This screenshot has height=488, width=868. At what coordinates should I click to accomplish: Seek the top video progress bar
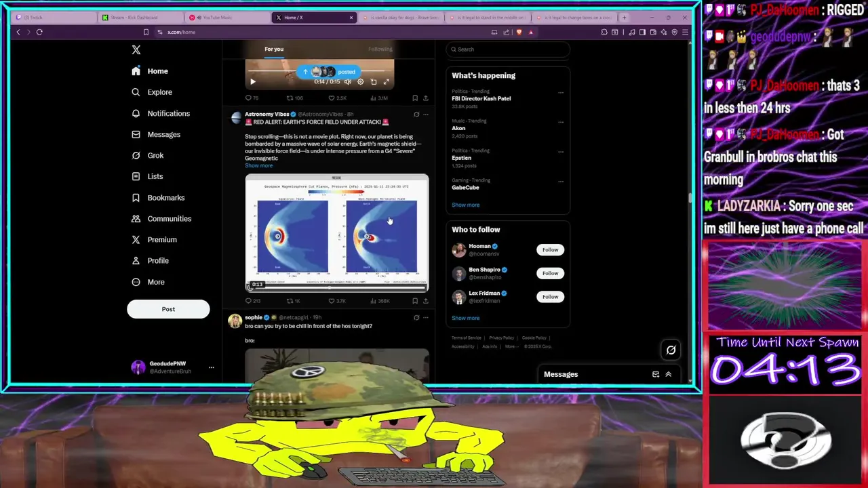tap(319, 70)
